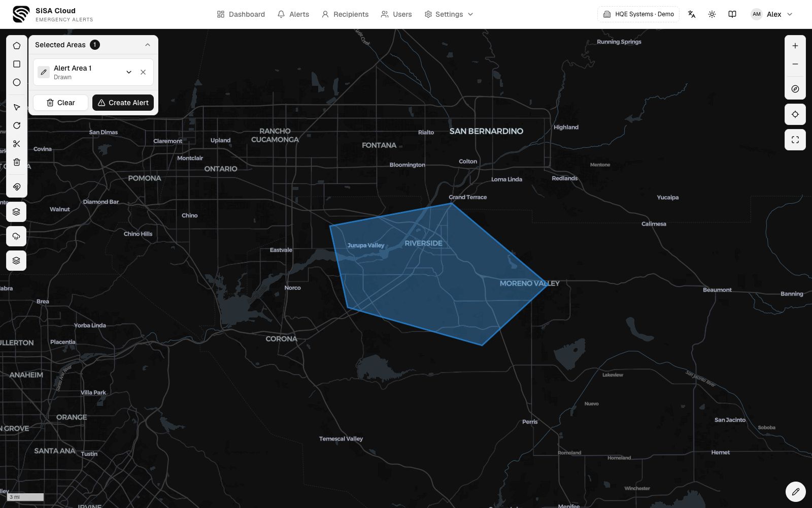Pick the scissors cut tool
The width and height of the screenshot is (812, 508).
pos(17,144)
